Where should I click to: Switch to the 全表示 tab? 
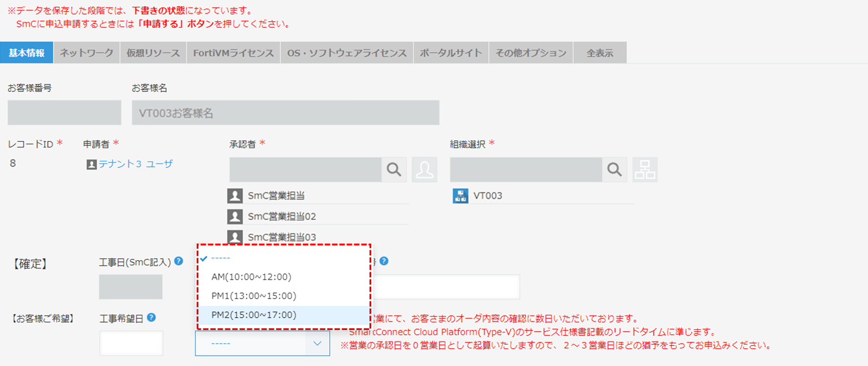click(x=600, y=53)
